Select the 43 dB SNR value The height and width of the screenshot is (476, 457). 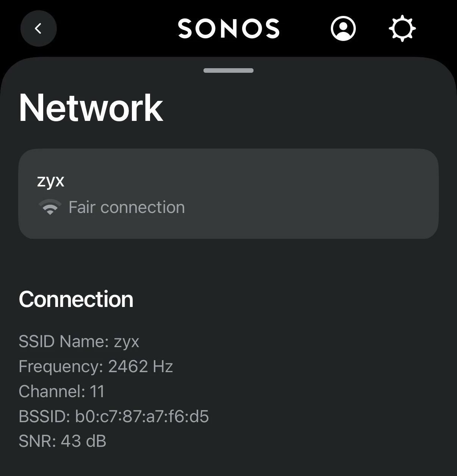(x=83, y=441)
